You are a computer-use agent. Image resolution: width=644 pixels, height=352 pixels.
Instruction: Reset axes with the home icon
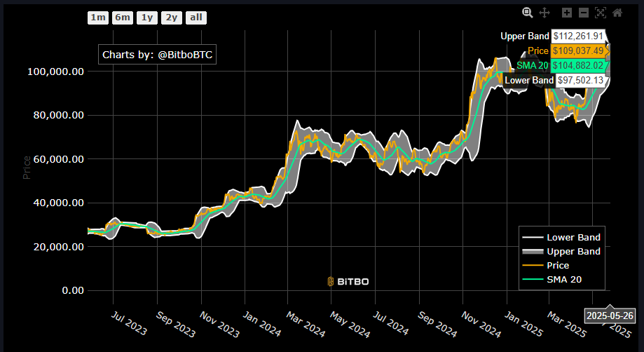pyautogui.click(x=617, y=13)
